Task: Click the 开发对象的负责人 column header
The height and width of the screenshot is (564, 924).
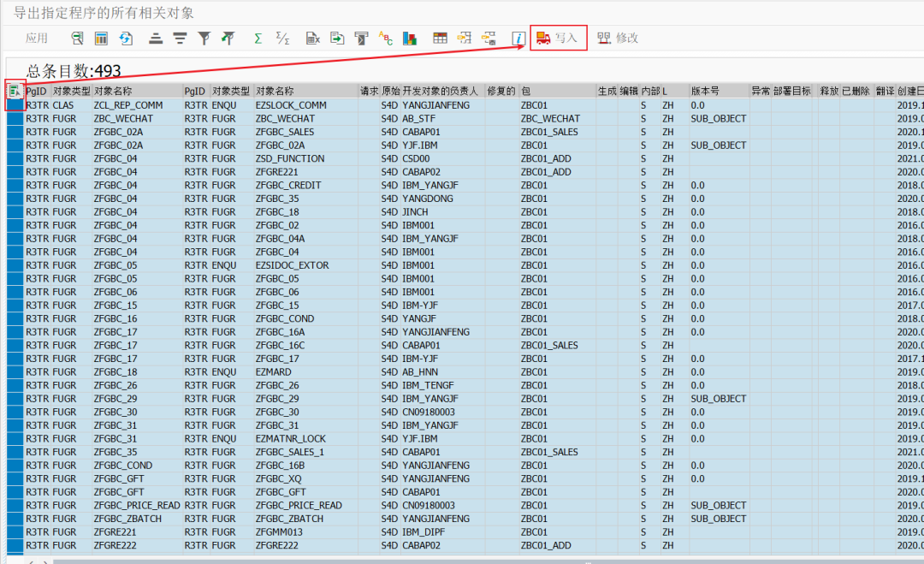Action: pos(440,91)
